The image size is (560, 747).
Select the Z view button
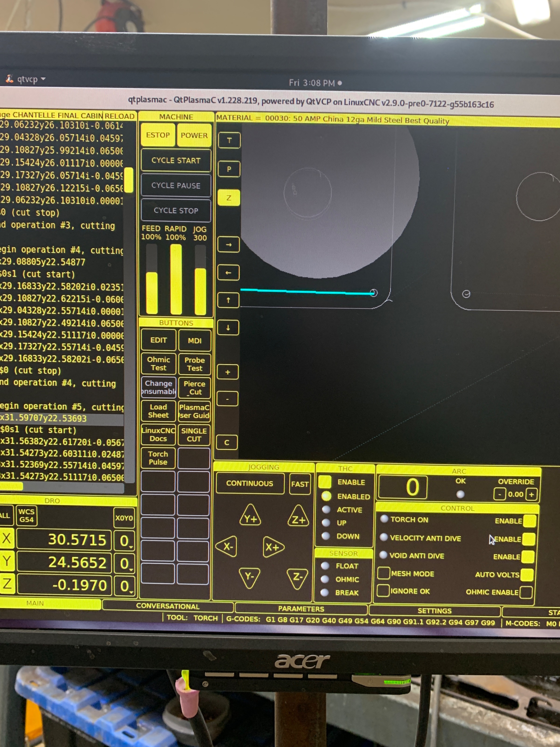point(229,198)
